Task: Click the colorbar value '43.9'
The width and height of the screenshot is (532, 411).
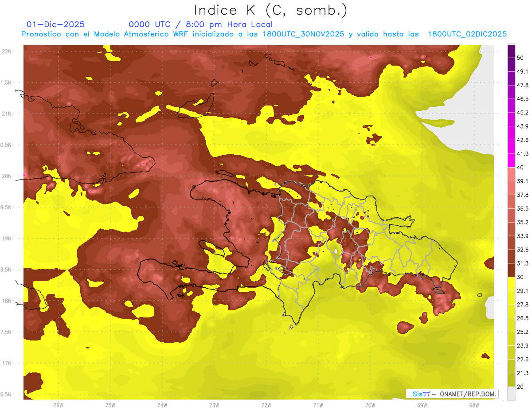Action: (523, 127)
